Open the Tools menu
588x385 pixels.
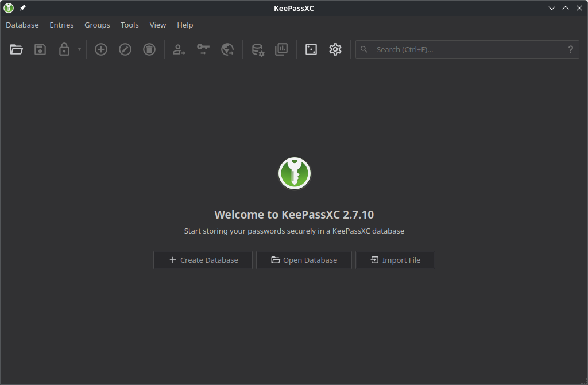point(129,25)
